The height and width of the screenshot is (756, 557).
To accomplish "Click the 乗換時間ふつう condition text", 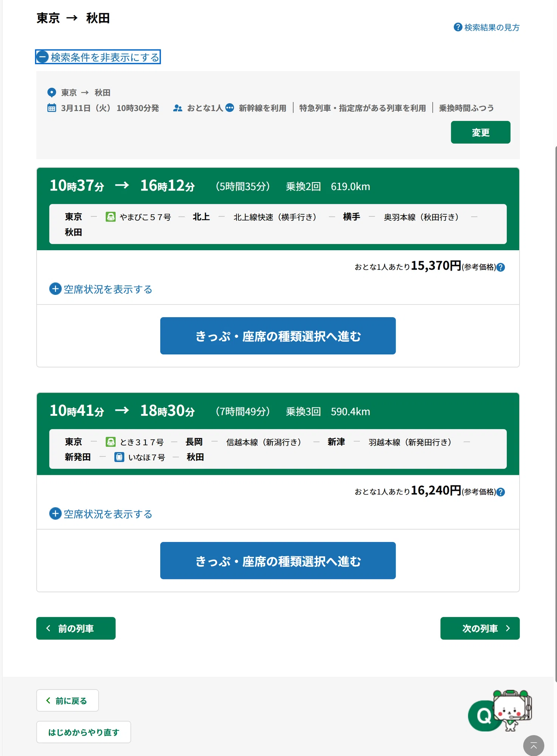I will [x=466, y=108].
